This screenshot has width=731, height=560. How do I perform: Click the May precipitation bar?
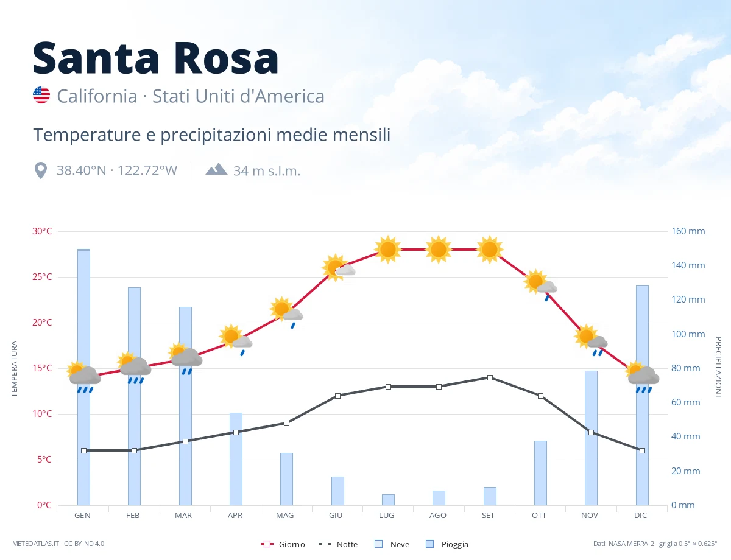pyautogui.click(x=286, y=479)
